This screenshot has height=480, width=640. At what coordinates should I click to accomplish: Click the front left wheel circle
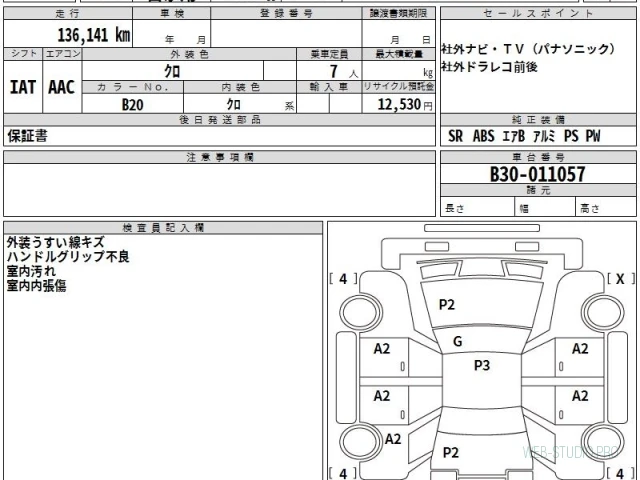[x=360, y=312]
